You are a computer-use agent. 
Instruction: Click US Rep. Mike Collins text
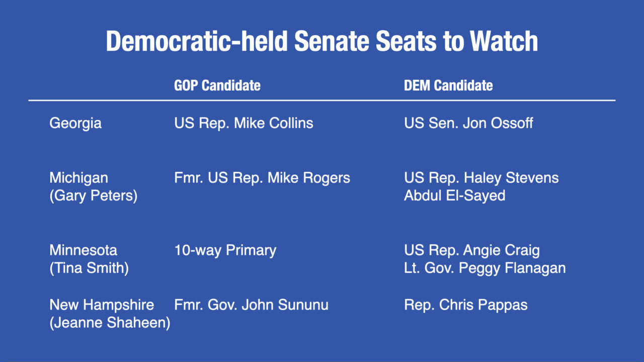[244, 123]
